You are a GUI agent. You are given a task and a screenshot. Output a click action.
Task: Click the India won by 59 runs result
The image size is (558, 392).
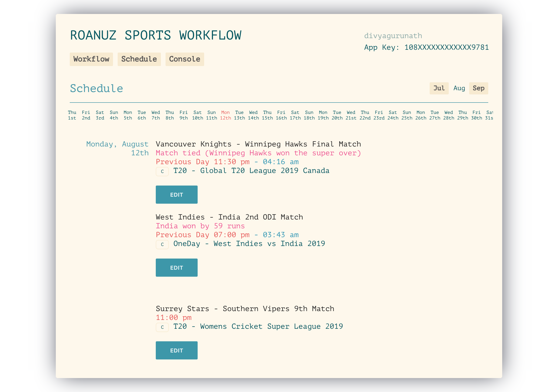pyautogui.click(x=200, y=226)
